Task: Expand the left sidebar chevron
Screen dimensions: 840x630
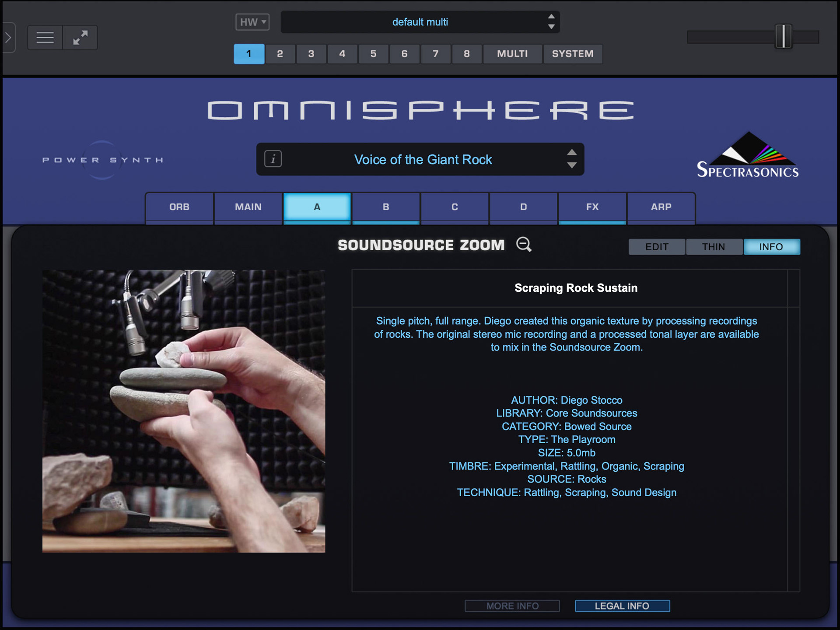Action: click(x=8, y=38)
